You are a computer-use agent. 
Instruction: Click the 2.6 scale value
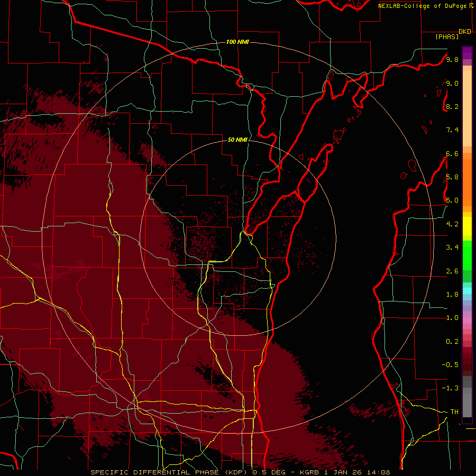(452, 271)
